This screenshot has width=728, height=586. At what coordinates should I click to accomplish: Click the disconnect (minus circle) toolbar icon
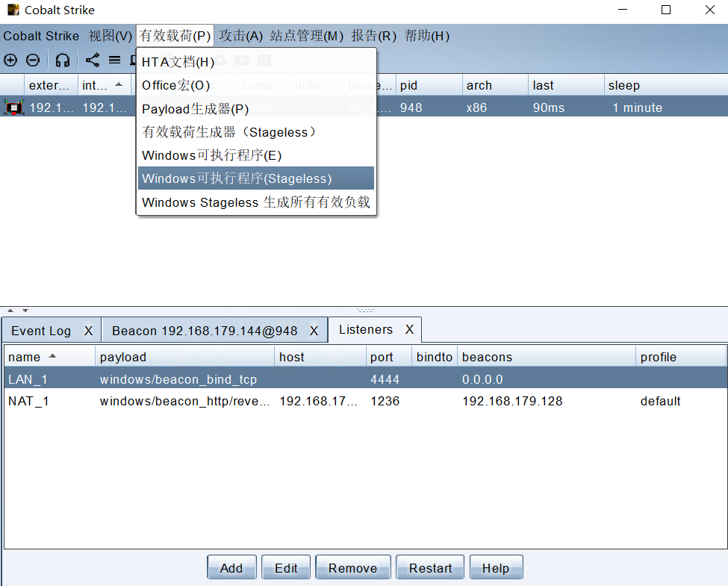(x=33, y=60)
